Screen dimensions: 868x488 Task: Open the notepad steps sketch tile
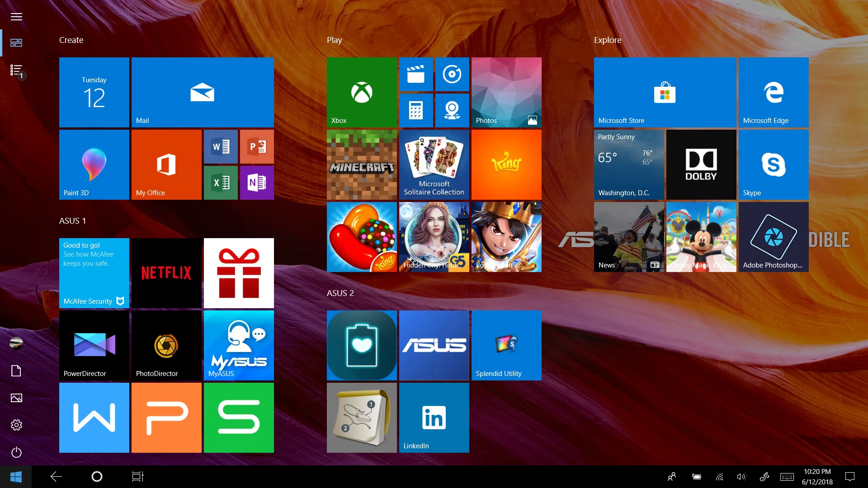coord(362,418)
